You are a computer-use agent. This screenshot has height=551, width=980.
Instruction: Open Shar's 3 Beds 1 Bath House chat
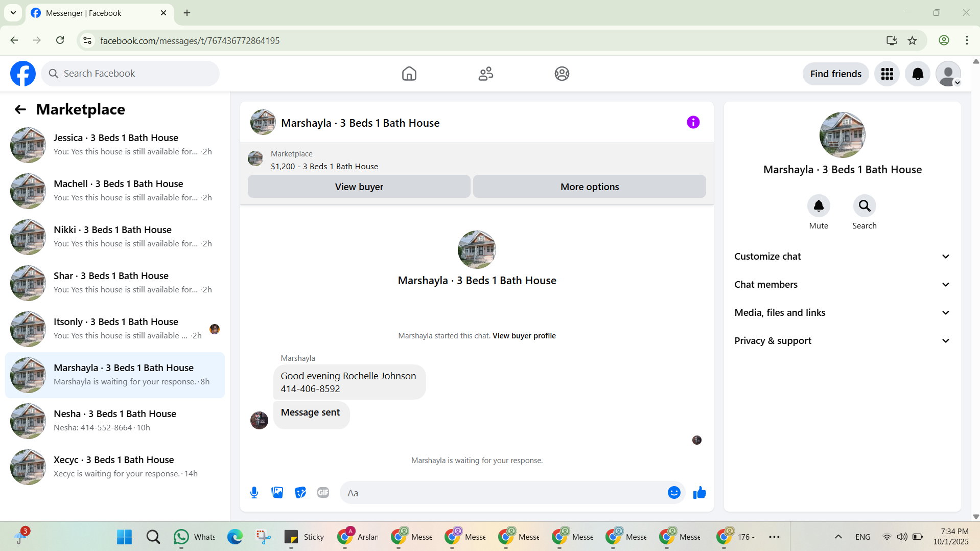pos(115,283)
